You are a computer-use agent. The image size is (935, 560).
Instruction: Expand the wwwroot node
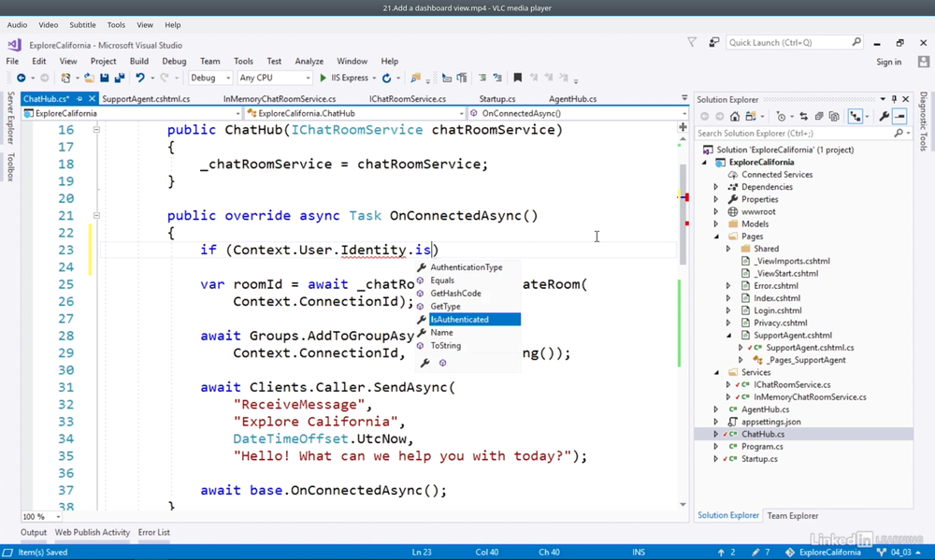tap(716, 211)
